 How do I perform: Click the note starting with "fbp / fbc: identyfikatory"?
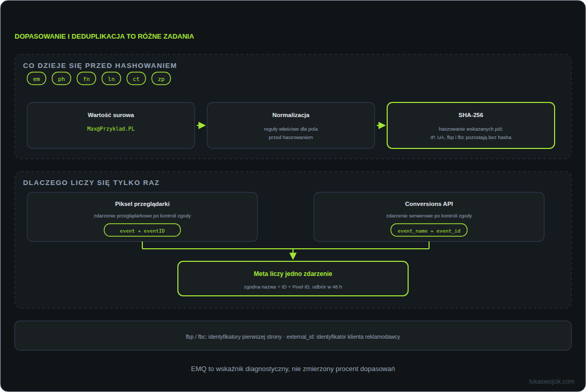point(293,337)
